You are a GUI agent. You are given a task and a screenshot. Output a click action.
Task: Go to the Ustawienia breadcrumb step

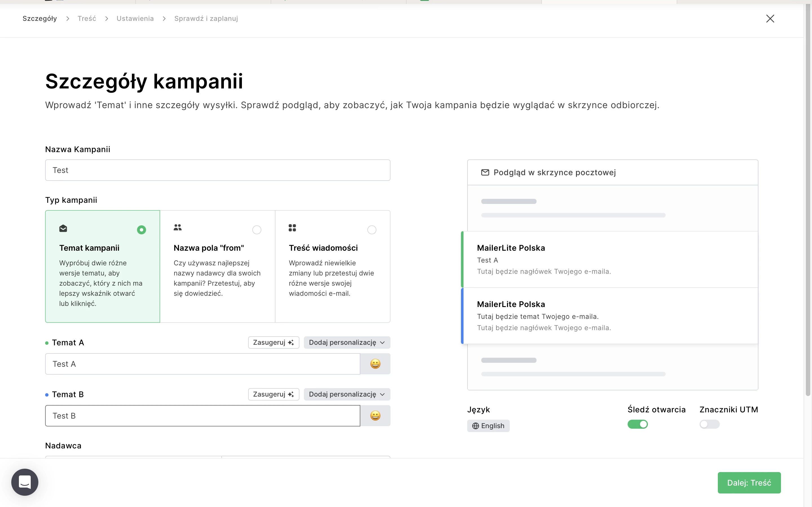point(135,18)
